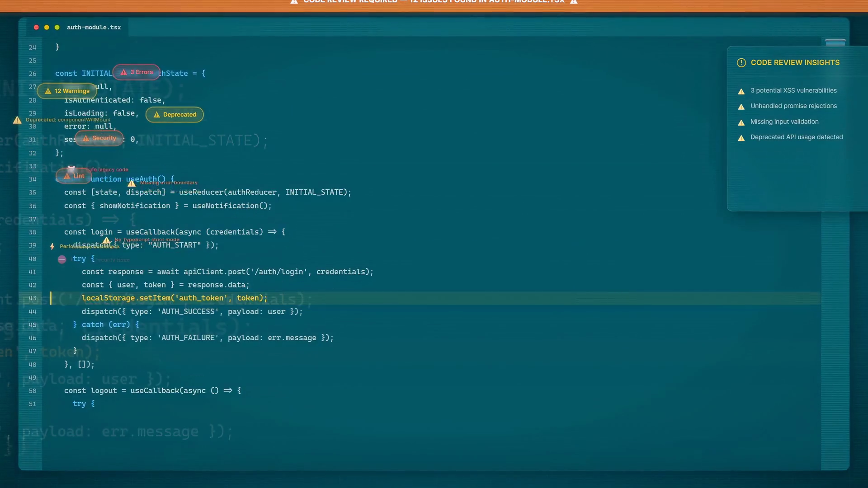
Task: Click warning icon next to Missing error boundary
Action: 132,183
